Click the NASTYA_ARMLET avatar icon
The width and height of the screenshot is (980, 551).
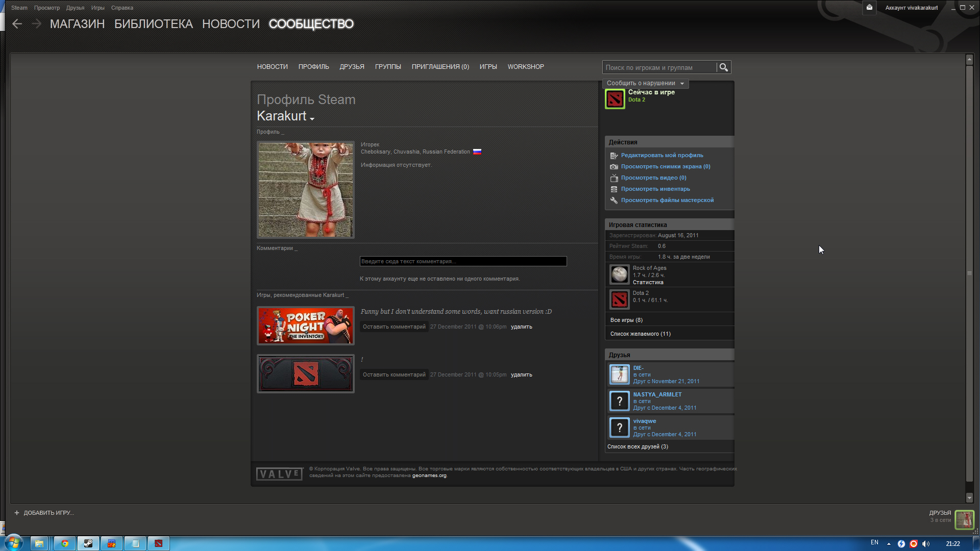(x=619, y=401)
